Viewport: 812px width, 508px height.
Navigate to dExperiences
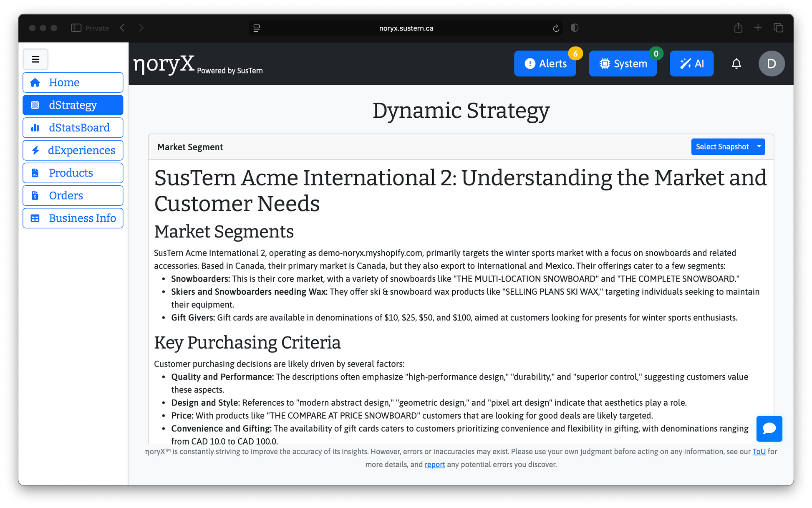pyautogui.click(x=73, y=150)
